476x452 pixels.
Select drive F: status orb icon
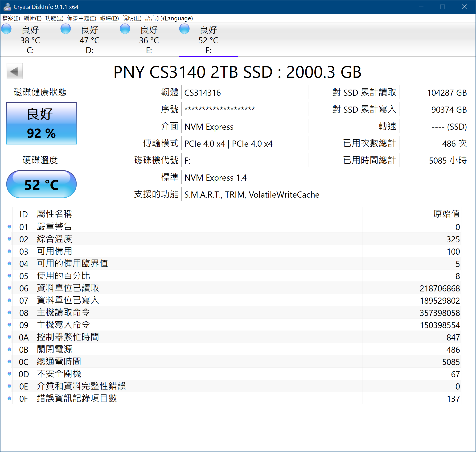pos(185,29)
